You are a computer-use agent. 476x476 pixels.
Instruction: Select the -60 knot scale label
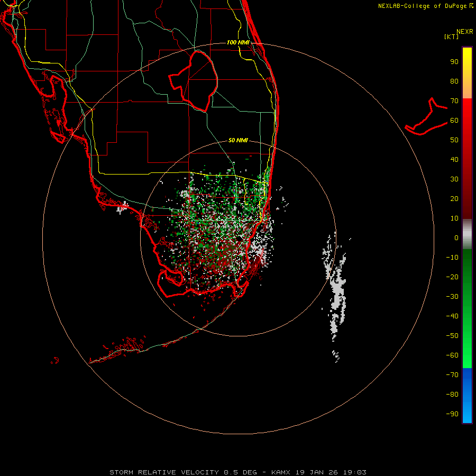tap(452, 355)
